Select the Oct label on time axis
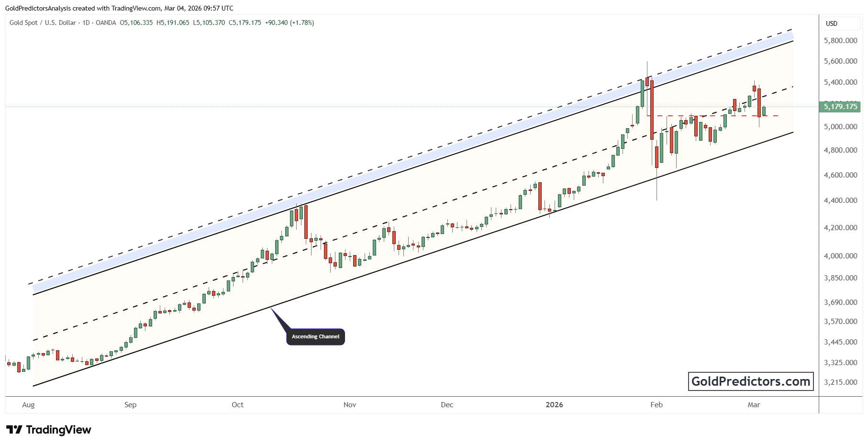 237,405
